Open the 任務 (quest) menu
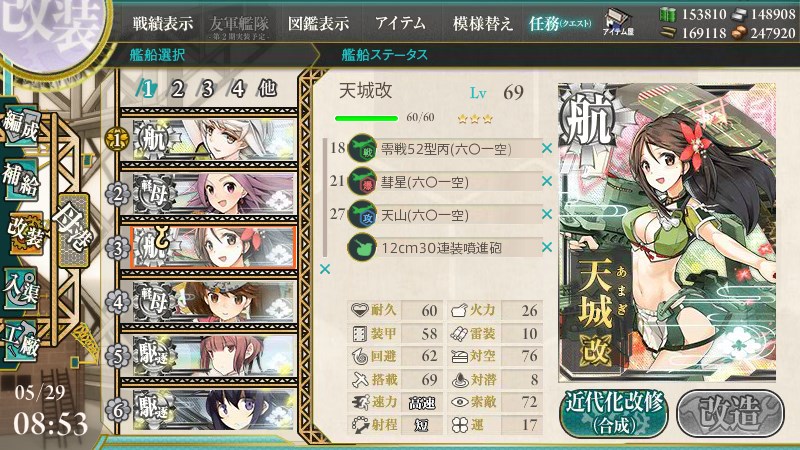800x450 pixels. (x=560, y=23)
